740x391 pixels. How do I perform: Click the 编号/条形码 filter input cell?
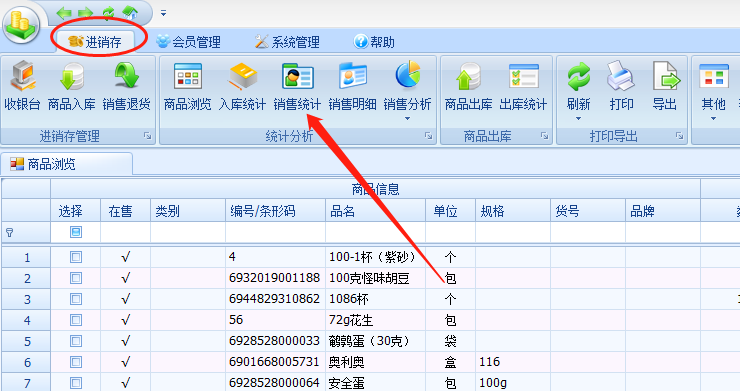click(x=276, y=232)
